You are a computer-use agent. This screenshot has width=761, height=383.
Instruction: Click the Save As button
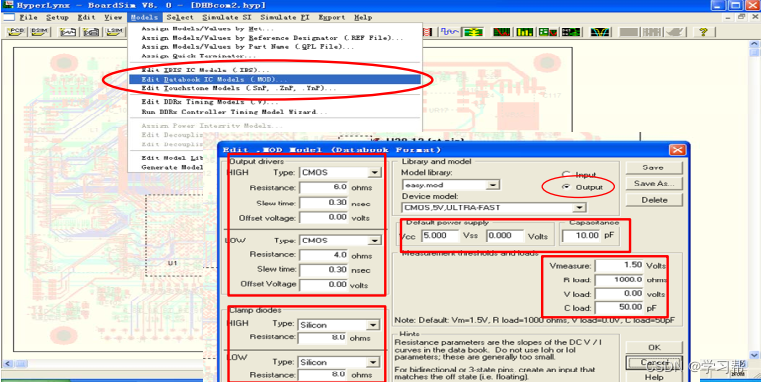point(653,183)
